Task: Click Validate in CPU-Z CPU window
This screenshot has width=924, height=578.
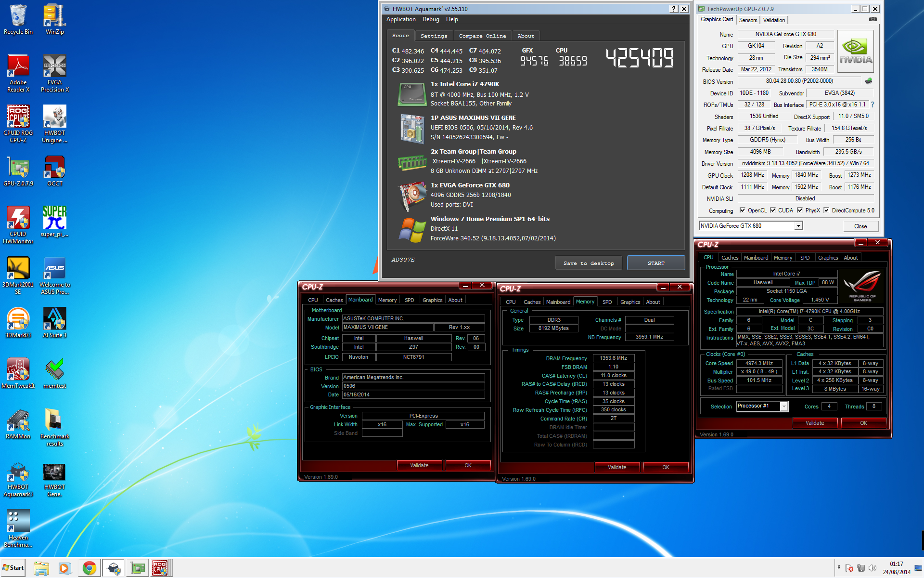Action: (815, 423)
